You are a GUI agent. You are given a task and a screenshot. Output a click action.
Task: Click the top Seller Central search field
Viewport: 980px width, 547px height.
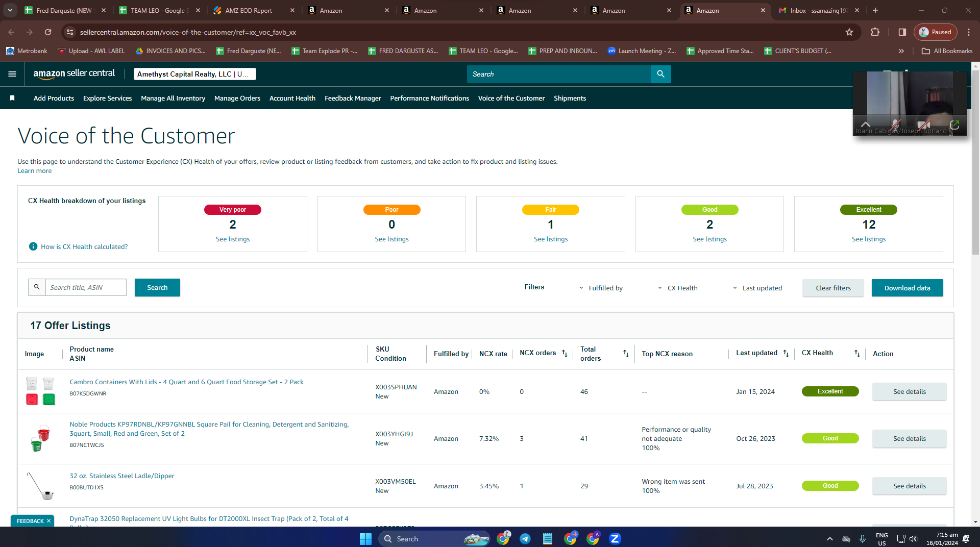click(x=559, y=74)
